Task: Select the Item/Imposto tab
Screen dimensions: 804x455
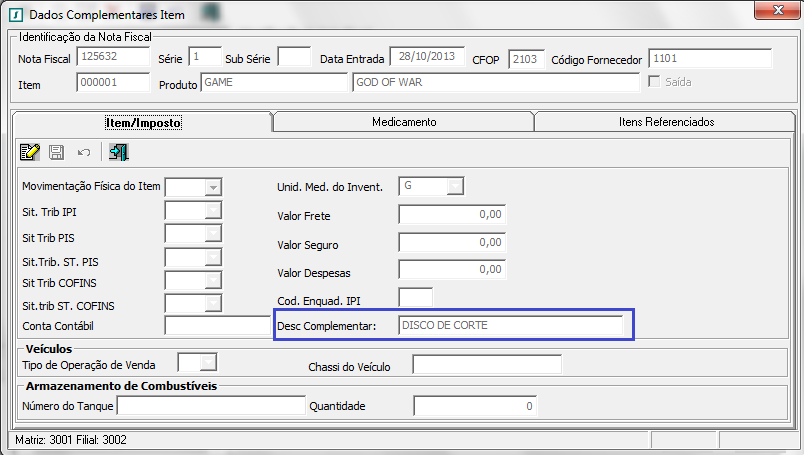Action: click(143, 123)
